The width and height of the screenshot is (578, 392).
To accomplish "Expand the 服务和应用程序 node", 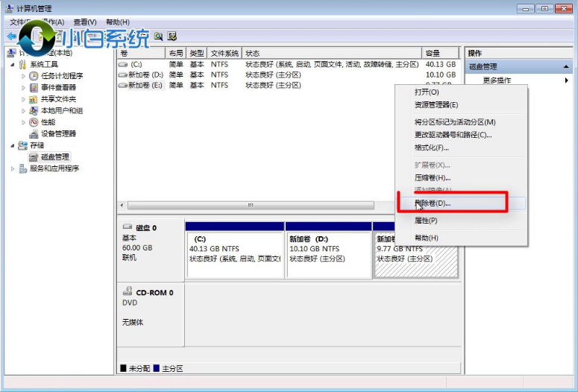I will [x=13, y=168].
